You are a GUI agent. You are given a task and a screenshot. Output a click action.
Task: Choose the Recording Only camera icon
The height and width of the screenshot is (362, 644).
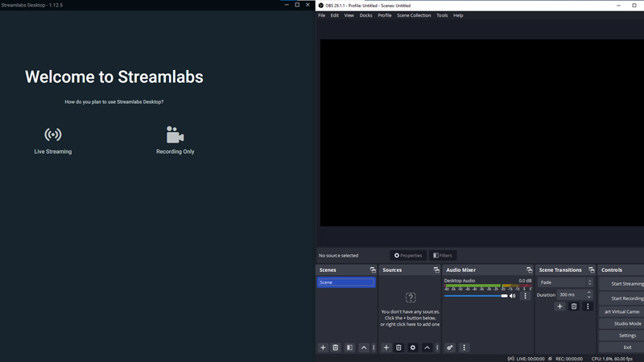click(175, 134)
